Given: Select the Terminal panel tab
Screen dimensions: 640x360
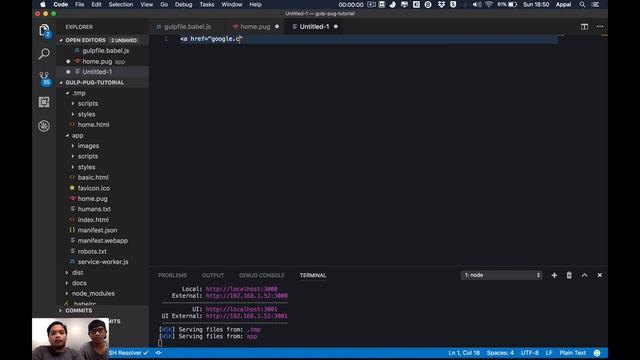Looking at the screenshot, I should [x=313, y=276].
